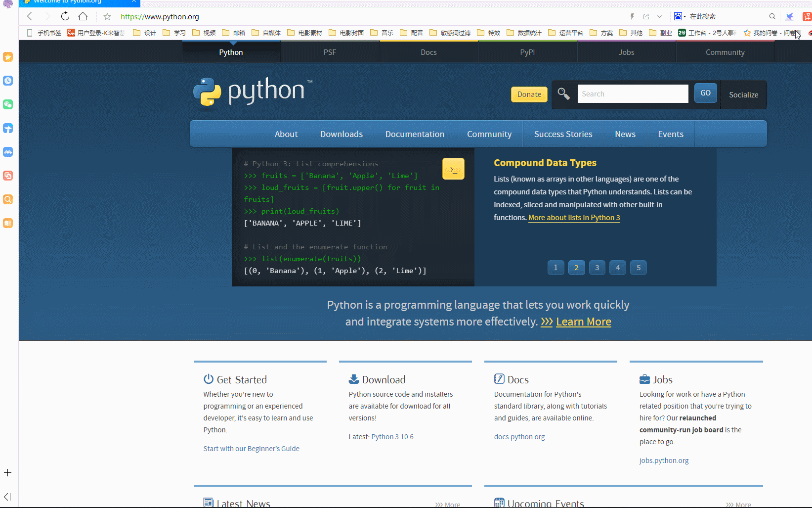Open the Events navigation menu
Image resolution: width=812 pixels, height=508 pixels.
671,134
